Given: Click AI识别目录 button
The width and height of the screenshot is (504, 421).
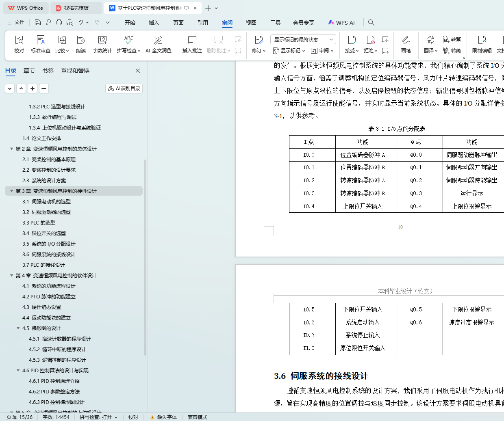Looking at the screenshot, I should [124, 88].
